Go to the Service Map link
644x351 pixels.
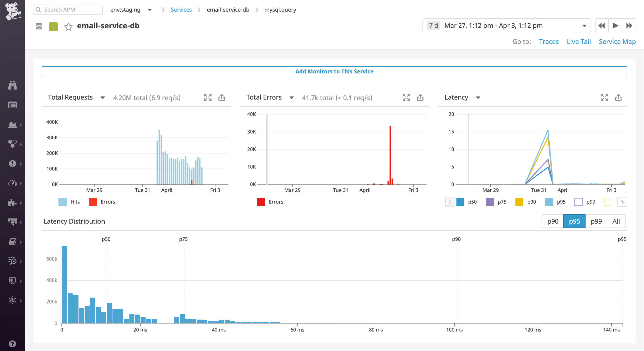(x=617, y=41)
